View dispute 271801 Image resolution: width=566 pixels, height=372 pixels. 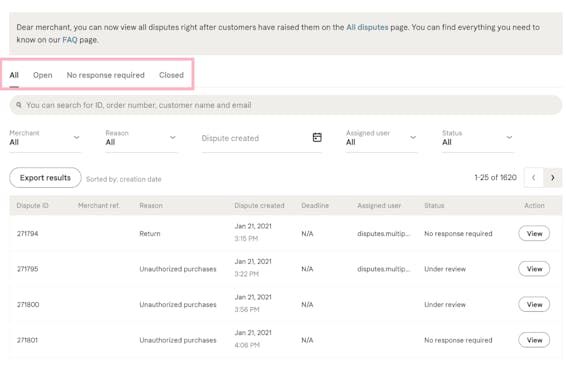[534, 340]
